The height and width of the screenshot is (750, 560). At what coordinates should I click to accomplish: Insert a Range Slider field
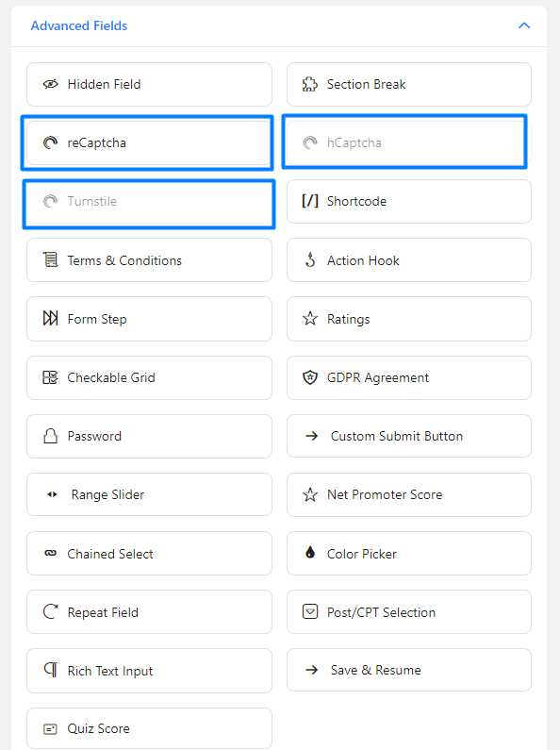[x=149, y=494]
